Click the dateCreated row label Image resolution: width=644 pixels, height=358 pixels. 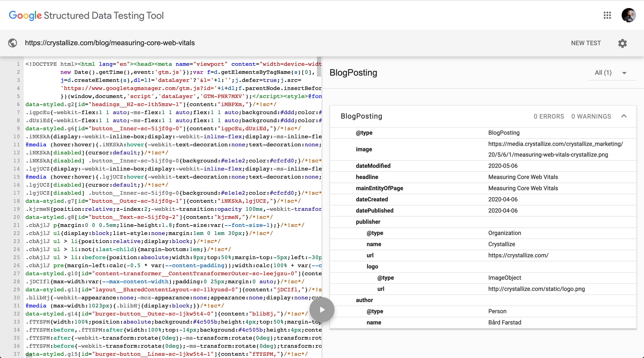point(372,199)
